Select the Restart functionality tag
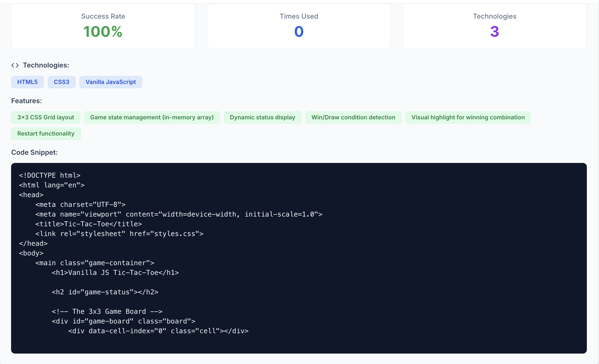The width and height of the screenshot is (599, 364). 46,134
